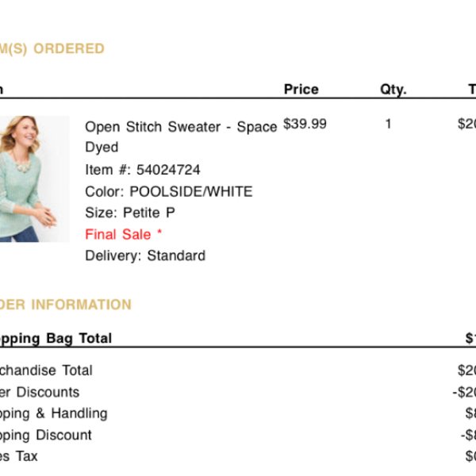
Task: Click the red Final Sale notice
Action: point(124,234)
